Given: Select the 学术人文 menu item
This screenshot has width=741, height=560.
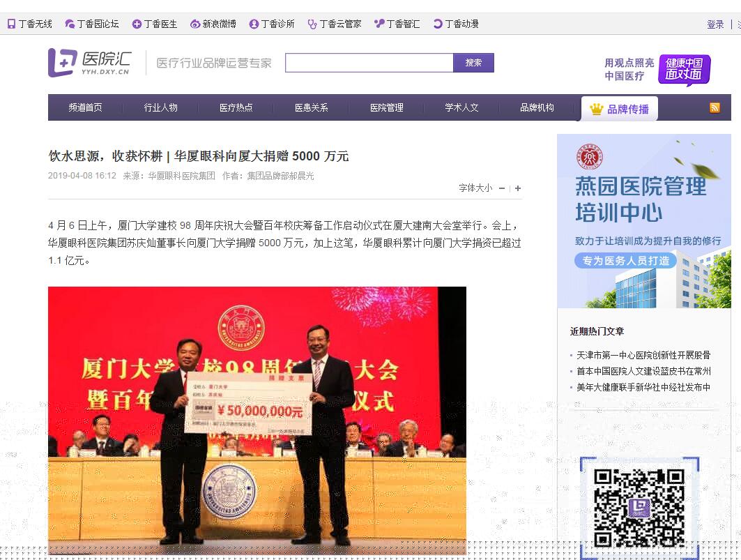Looking at the screenshot, I should click(461, 107).
